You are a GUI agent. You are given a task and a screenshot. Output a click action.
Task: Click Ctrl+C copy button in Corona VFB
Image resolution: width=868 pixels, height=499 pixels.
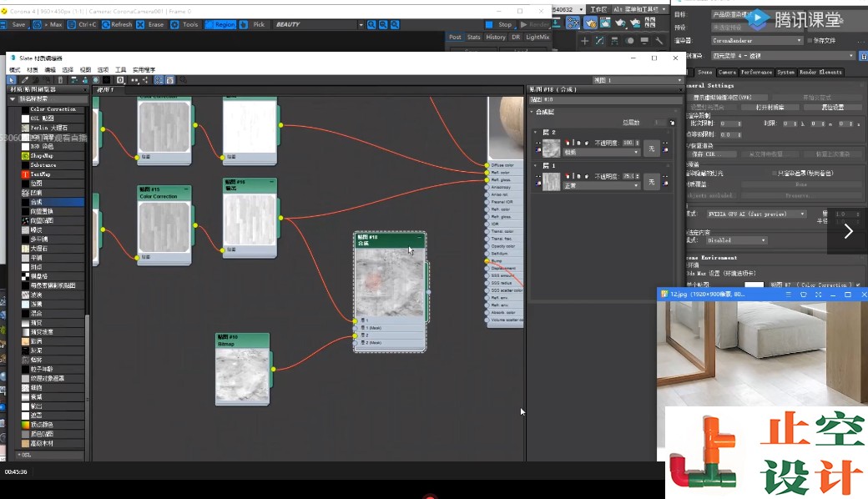(82, 24)
